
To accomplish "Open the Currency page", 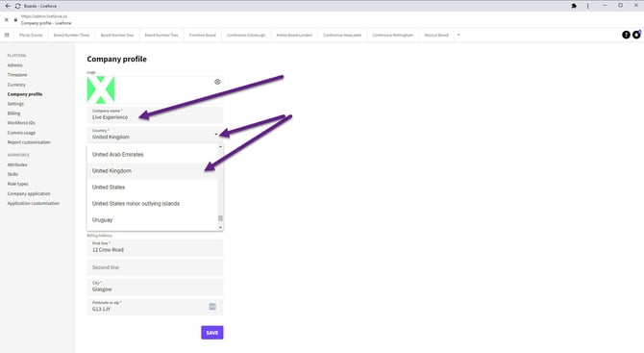I will (x=16, y=85).
